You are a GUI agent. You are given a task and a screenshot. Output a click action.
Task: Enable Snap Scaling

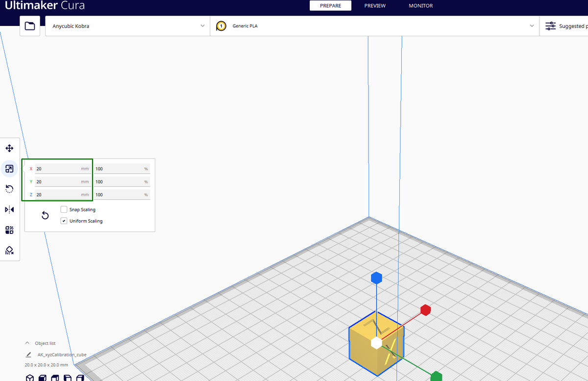(x=64, y=209)
